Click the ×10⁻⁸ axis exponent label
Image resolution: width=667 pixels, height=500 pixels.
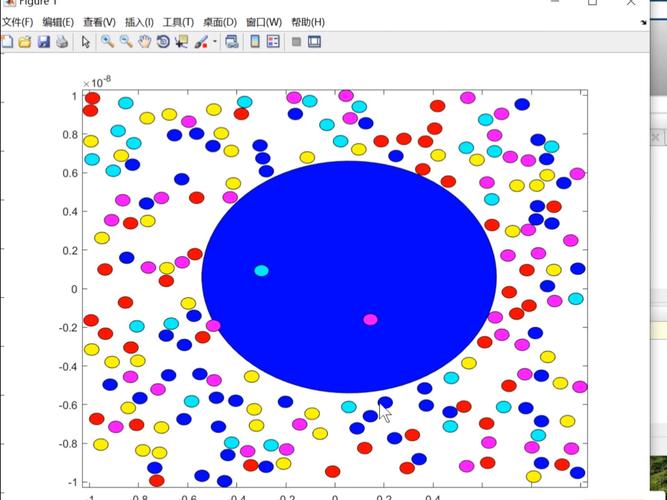97,82
